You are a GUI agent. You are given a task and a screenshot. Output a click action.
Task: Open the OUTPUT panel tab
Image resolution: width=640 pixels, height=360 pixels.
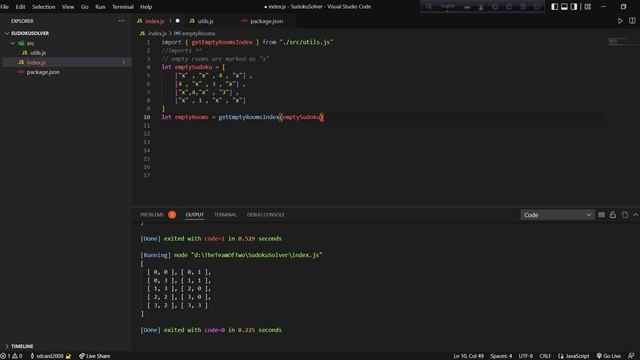point(194,215)
